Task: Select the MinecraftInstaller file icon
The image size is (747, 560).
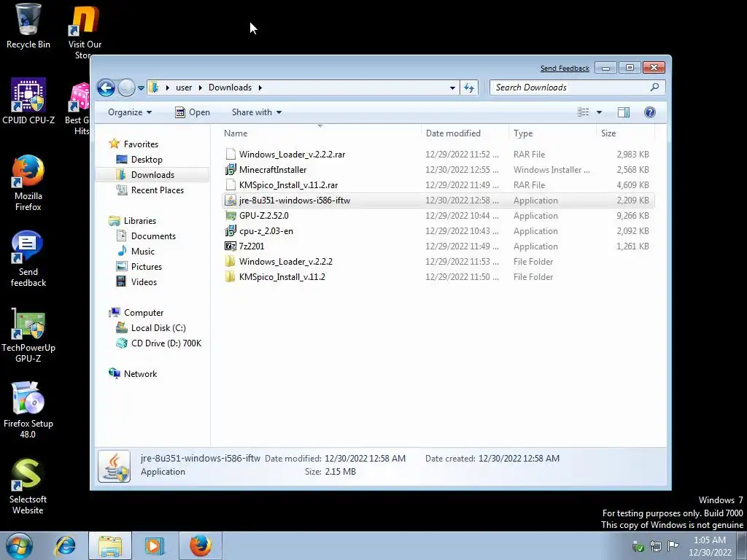Action: pos(231,169)
